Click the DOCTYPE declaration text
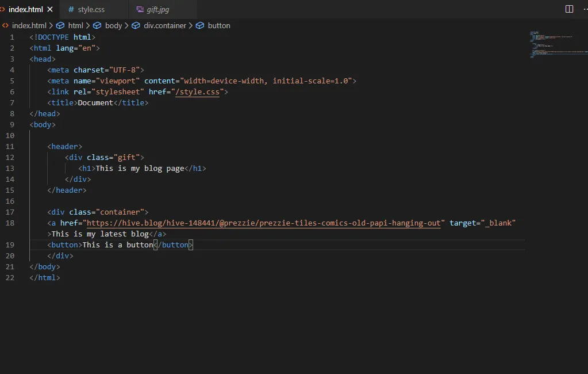This screenshot has width=588, height=374. [62, 37]
